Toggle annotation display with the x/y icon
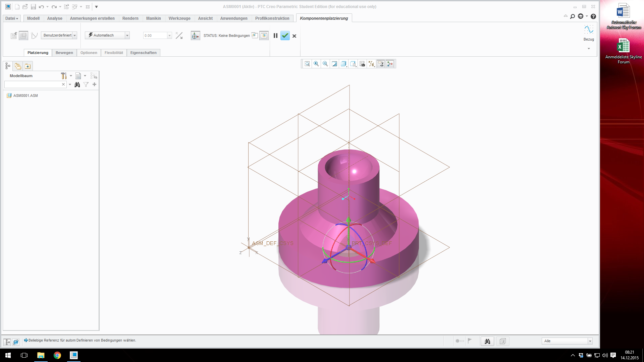The height and width of the screenshot is (362, 644). click(372, 64)
